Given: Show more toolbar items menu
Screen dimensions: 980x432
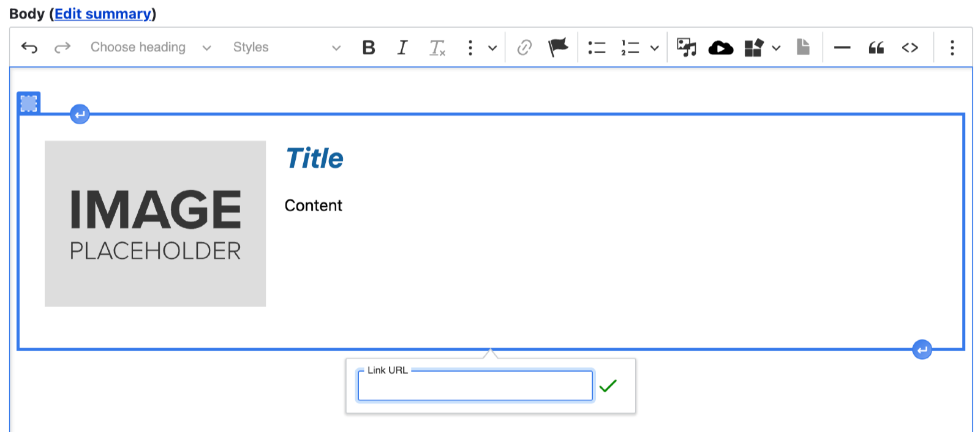Looking at the screenshot, I should [952, 48].
